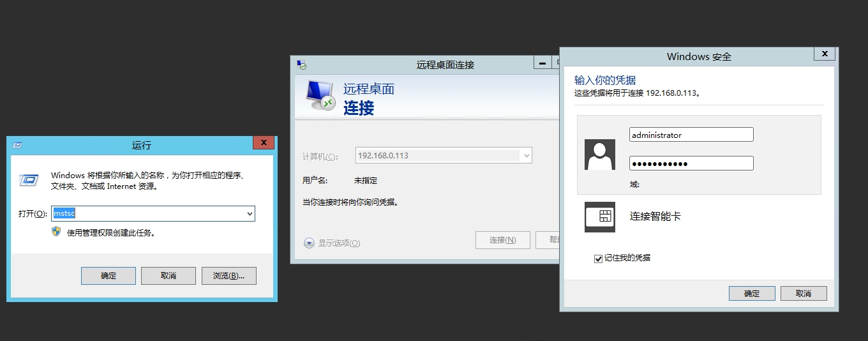Click the 用户名: label in Remote Desktop
Viewport: 868px width, 341px height.
[315, 181]
